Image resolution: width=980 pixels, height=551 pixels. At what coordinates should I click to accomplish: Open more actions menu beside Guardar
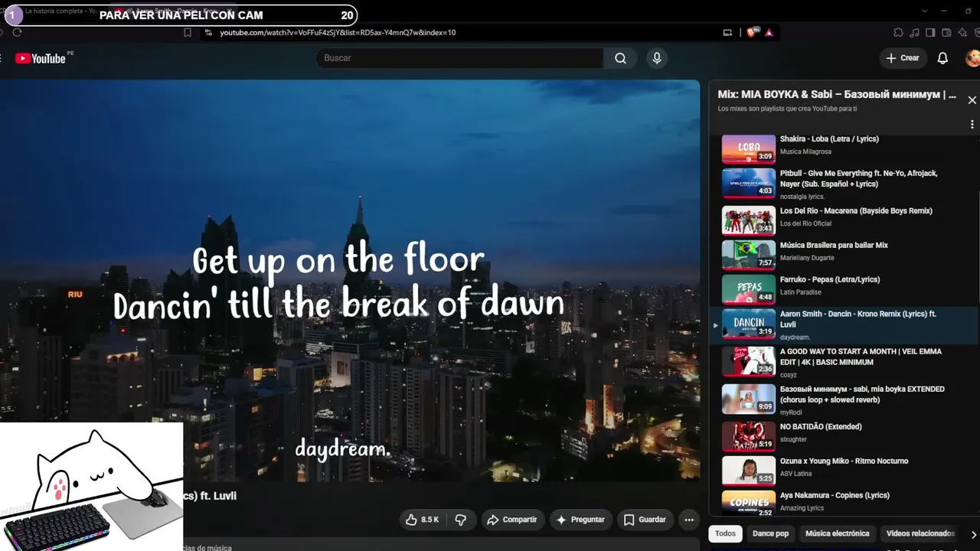(x=688, y=520)
